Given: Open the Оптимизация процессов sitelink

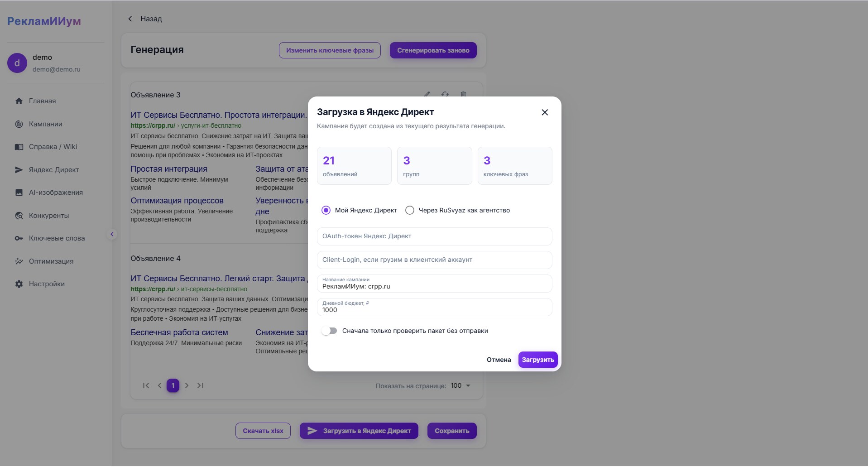Looking at the screenshot, I should pos(177,201).
